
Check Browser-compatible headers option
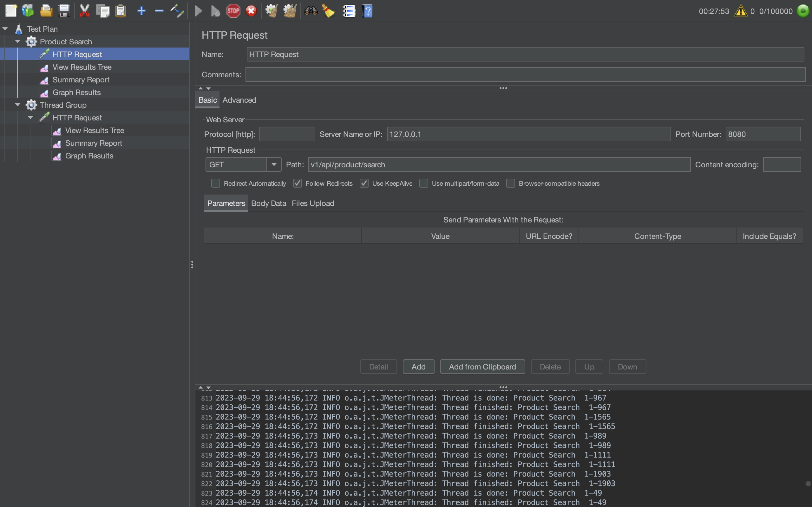510,183
